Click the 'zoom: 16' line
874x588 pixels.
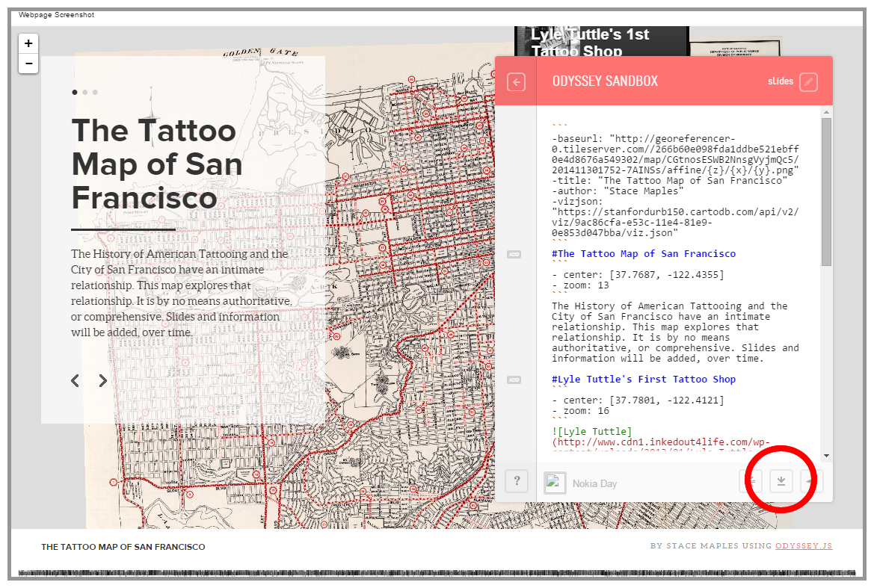click(580, 411)
